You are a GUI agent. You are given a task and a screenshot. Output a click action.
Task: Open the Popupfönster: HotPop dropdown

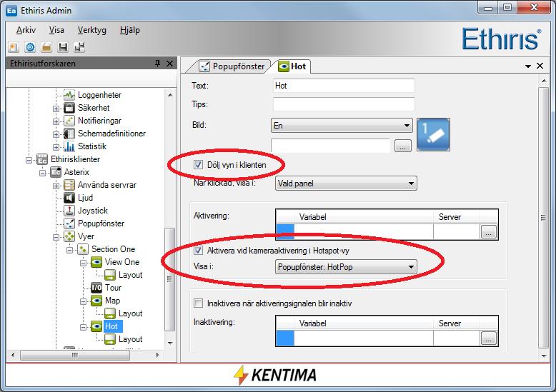[x=346, y=267]
